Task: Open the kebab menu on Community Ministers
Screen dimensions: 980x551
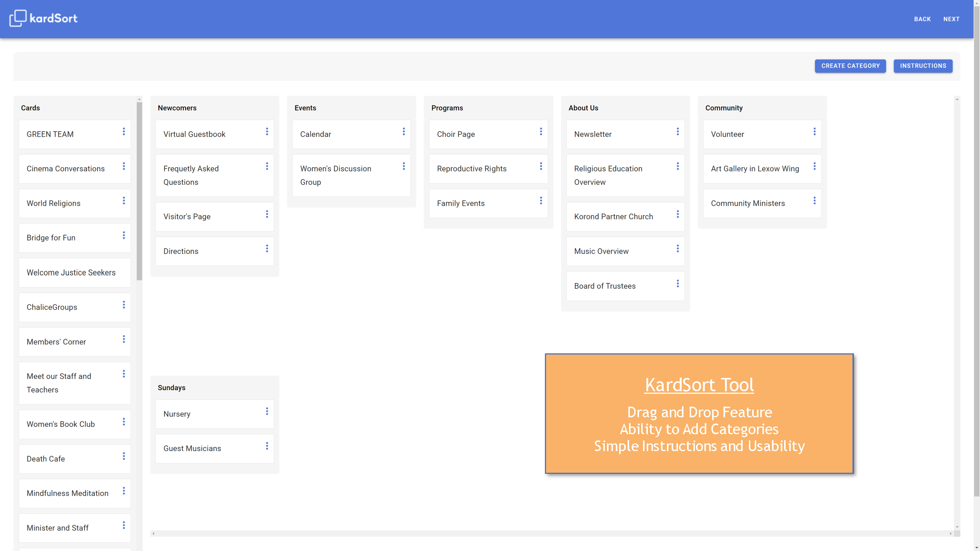Action: point(815,201)
